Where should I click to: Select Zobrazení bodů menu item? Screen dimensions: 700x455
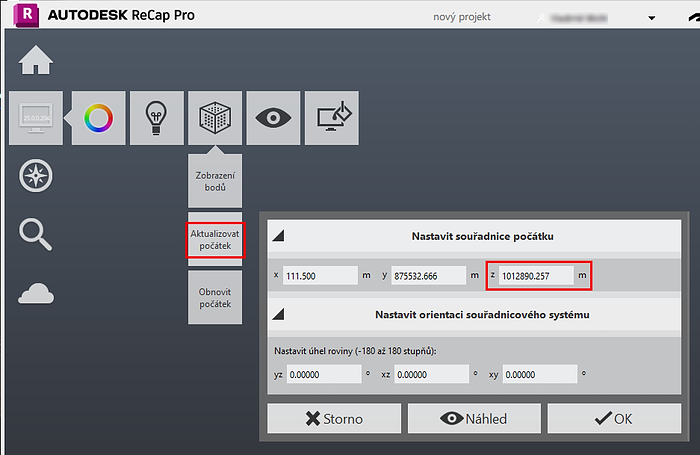click(215, 182)
